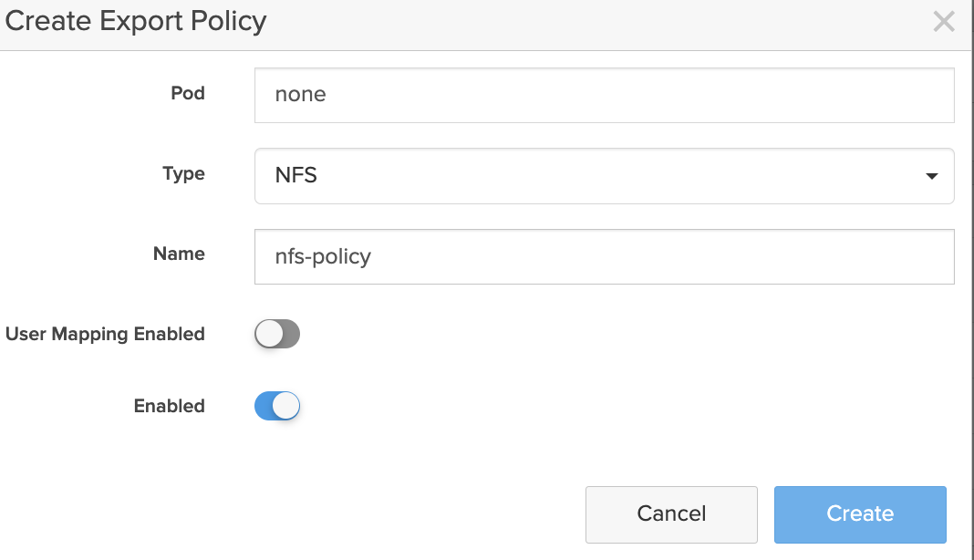Click the none value in Pod
974x560 pixels.
click(300, 95)
